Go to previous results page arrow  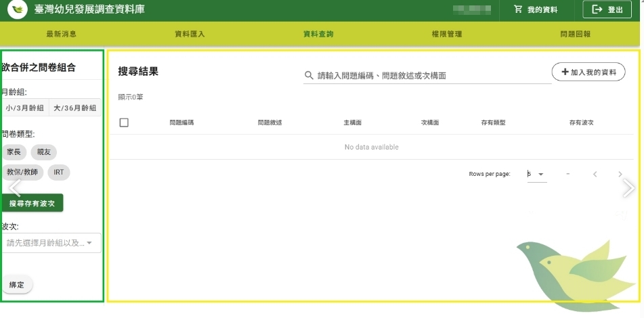click(595, 175)
